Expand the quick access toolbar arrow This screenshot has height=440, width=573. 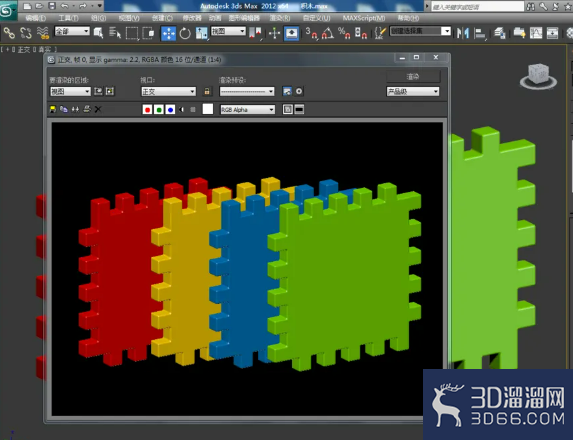coord(99,6)
